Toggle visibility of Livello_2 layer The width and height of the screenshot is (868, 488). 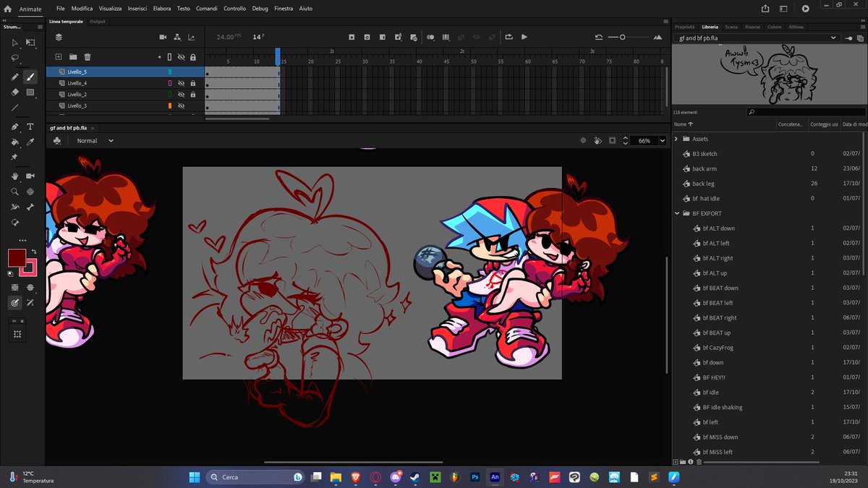click(182, 95)
